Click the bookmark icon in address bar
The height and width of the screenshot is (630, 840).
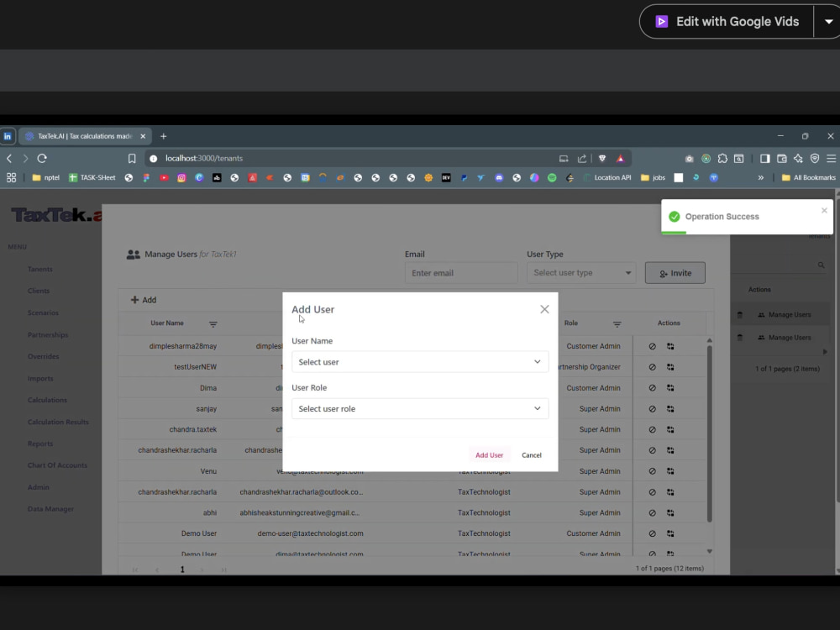click(132, 158)
